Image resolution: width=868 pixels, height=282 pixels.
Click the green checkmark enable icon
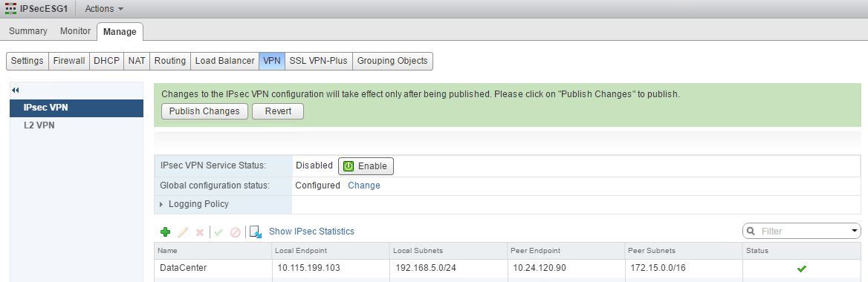tap(218, 233)
